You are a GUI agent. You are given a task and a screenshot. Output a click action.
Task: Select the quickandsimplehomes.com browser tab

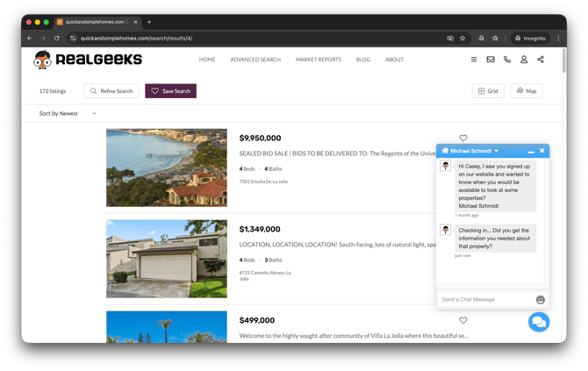(x=97, y=22)
